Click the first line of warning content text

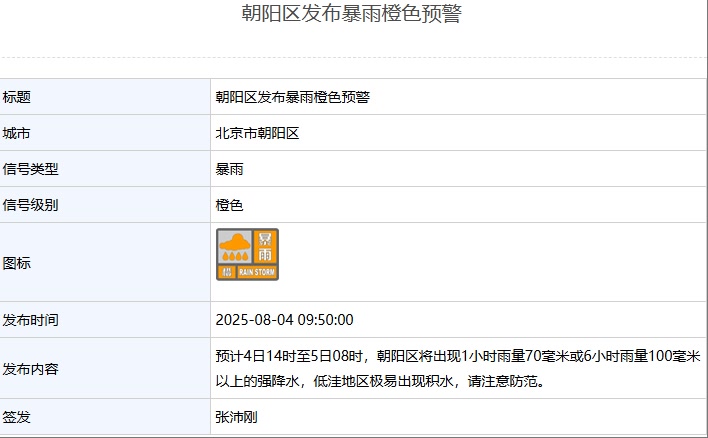457,356
